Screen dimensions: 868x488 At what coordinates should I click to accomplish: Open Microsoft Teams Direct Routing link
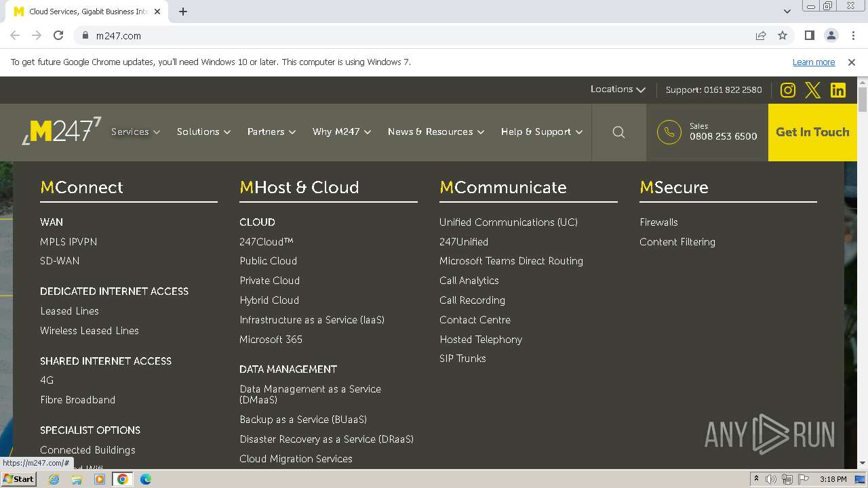511,261
